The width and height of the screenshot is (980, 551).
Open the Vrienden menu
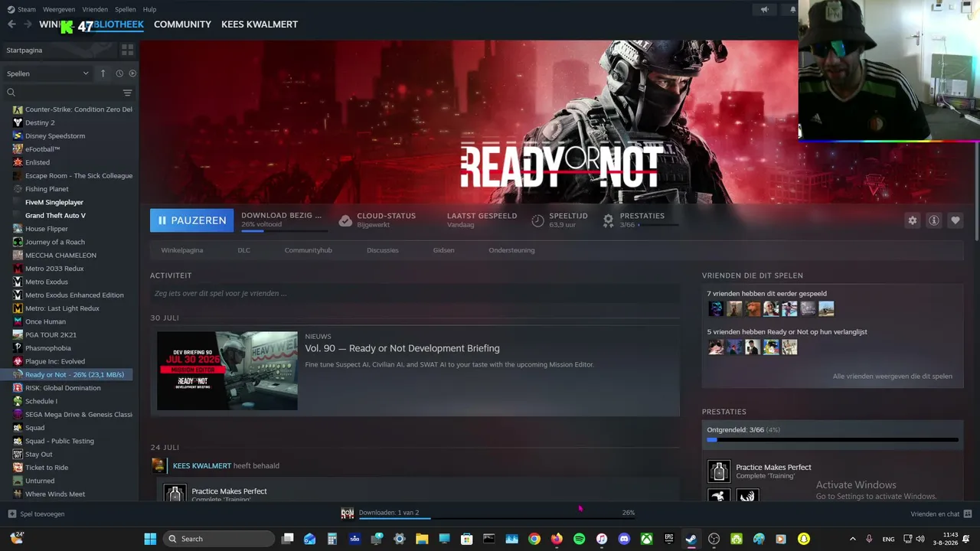click(95, 9)
